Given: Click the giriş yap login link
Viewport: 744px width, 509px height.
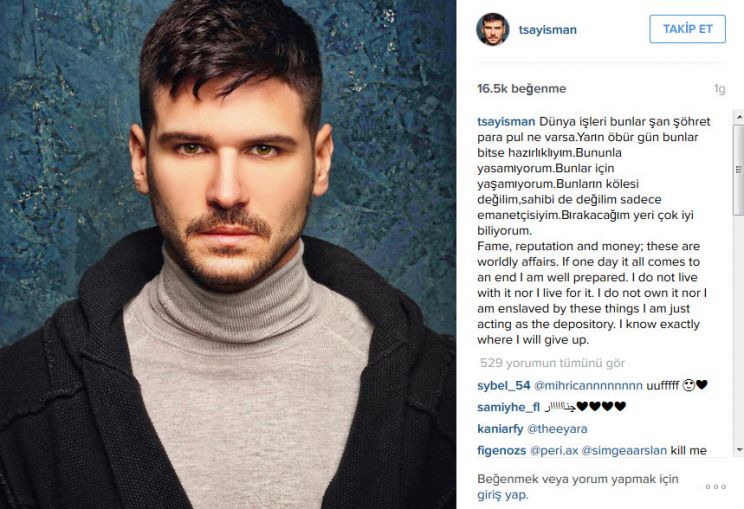Looking at the screenshot, I should click(502, 495).
